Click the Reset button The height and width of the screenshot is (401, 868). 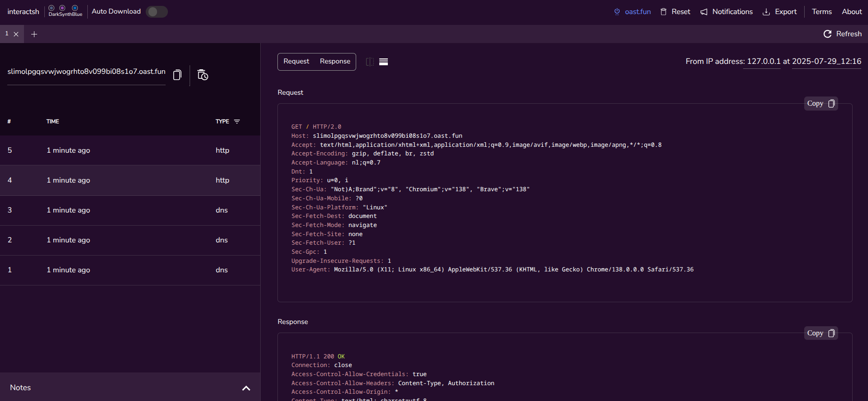[675, 12]
